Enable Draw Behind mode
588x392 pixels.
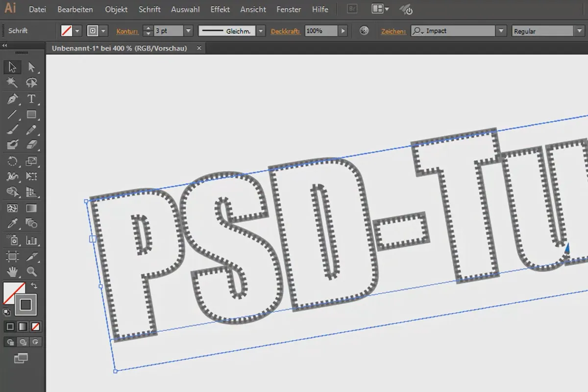click(x=23, y=342)
